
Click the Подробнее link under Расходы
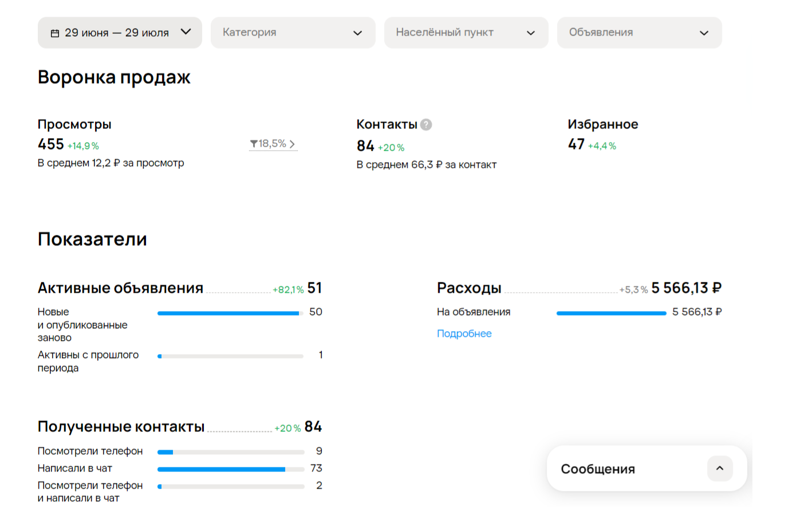point(464,333)
